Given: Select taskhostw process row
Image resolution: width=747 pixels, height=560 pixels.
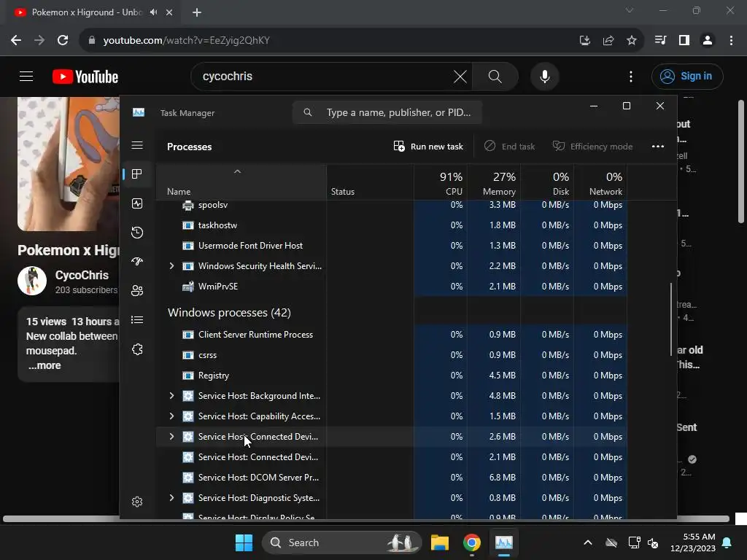Looking at the screenshot, I should (x=392, y=225).
